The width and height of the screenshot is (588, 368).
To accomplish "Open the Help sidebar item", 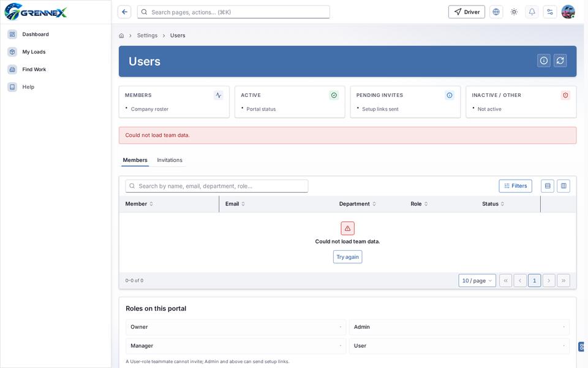I will [x=28, y=86].
